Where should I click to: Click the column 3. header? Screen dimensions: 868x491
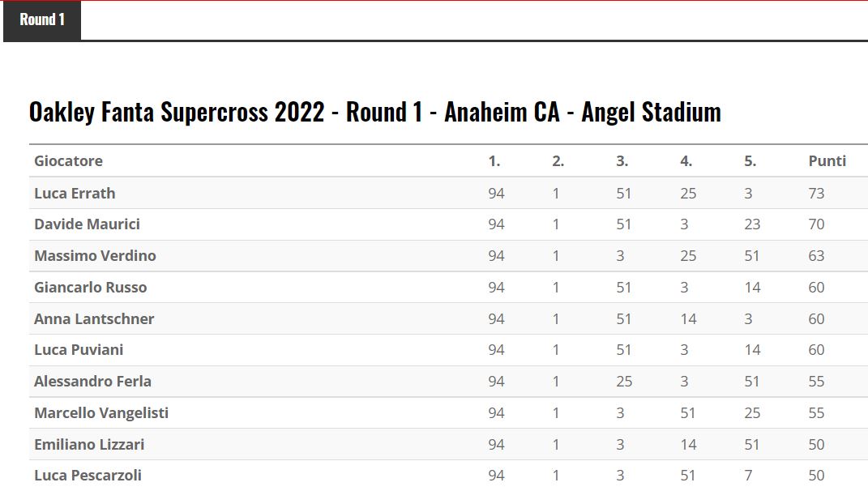(622, 161)
